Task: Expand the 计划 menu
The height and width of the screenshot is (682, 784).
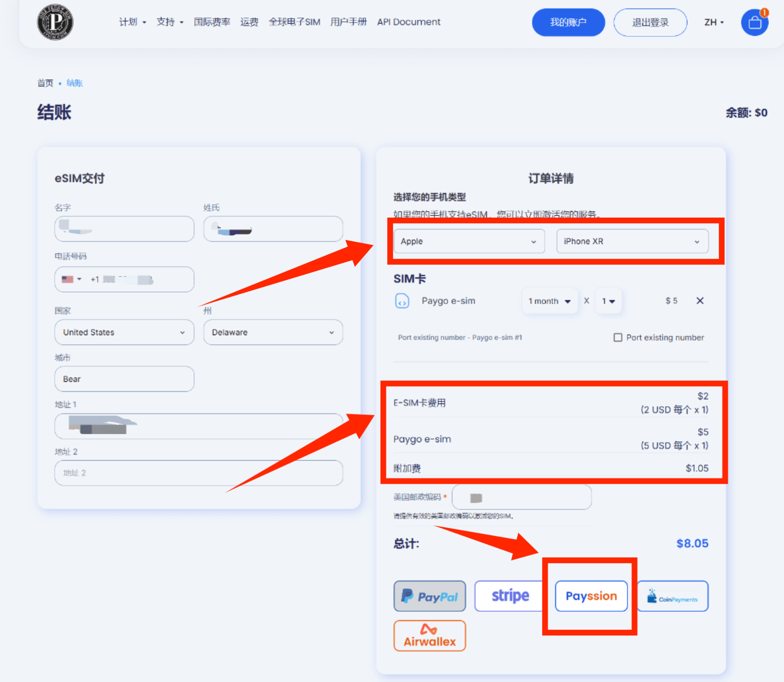Action: tap(133, 22)
